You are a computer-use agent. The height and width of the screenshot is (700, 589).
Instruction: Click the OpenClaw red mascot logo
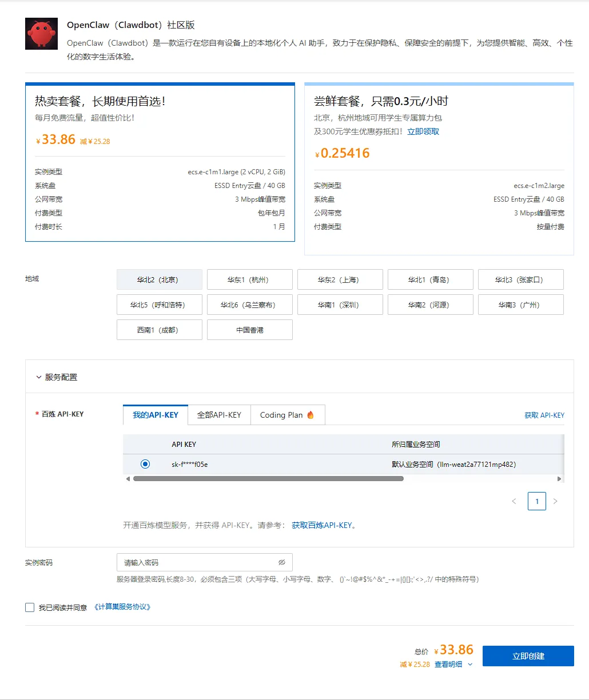pos(41,34)
